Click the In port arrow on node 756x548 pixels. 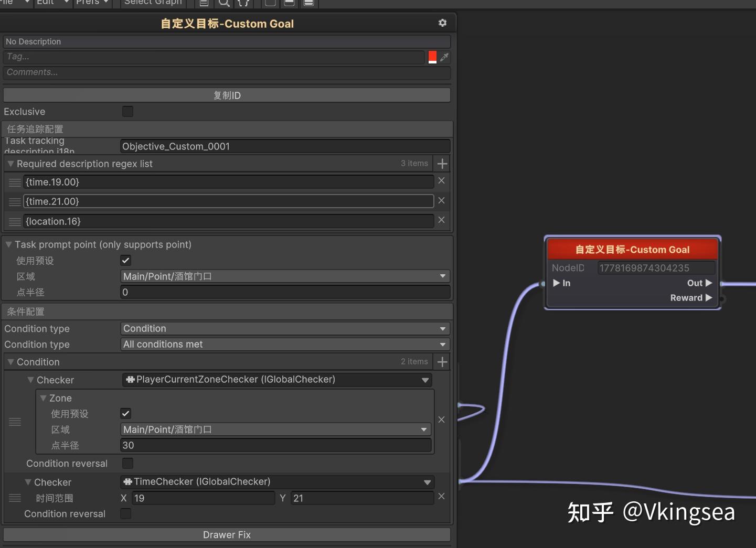556,283
